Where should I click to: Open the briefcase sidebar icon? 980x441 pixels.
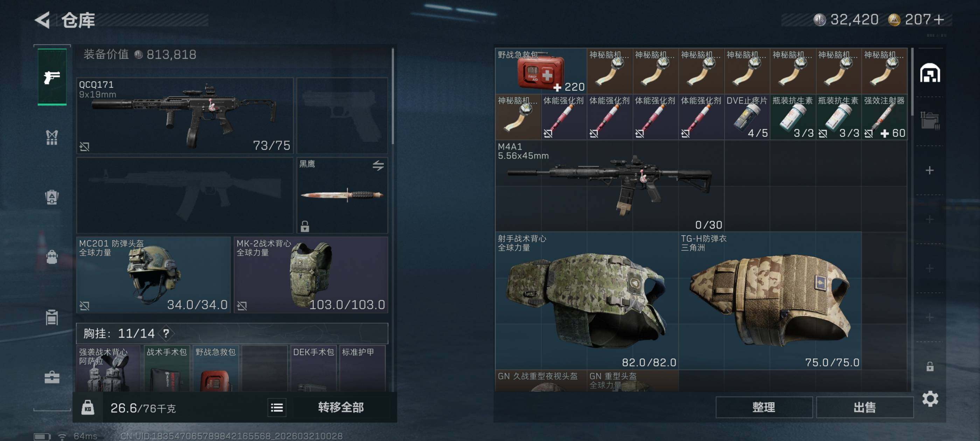(x=52, y=377)
